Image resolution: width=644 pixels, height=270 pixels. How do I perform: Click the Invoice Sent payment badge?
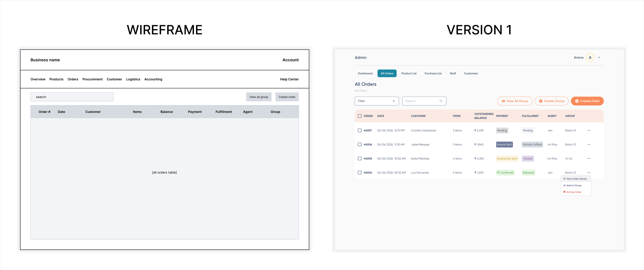coord(504,144)
